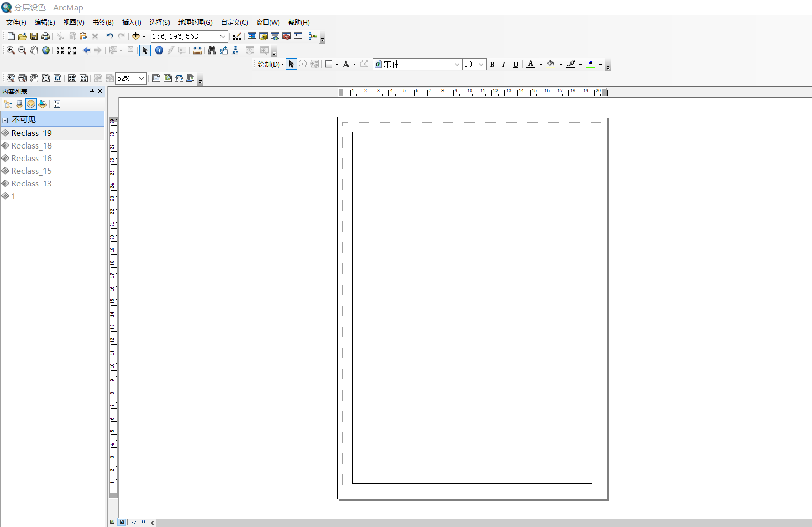Select the Identify tool
This screenshot has height=527, width=812.
point(159,50)
